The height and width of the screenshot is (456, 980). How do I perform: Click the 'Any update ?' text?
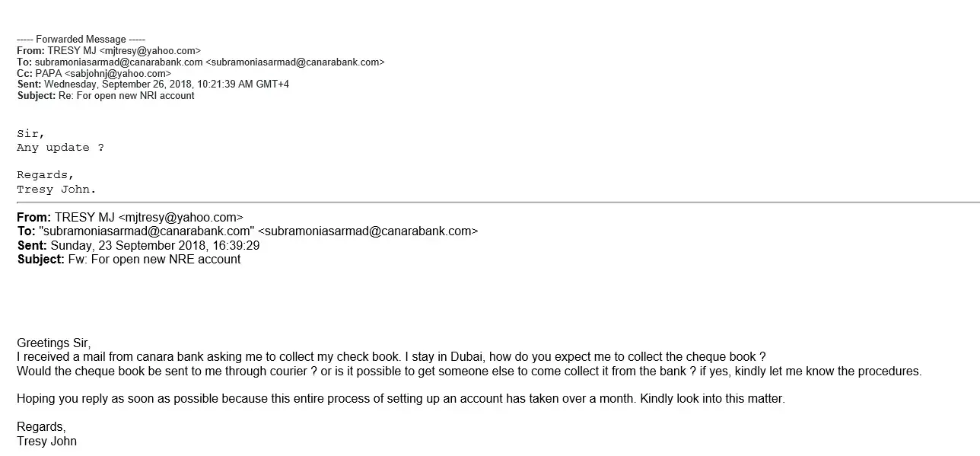coord(60,148)
